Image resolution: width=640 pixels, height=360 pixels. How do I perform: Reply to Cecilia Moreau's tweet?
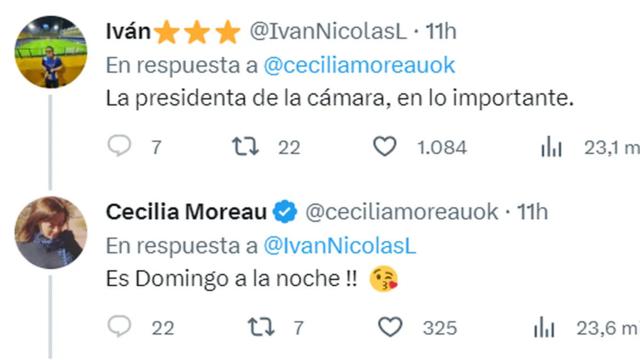pyautogui.click(x=119, y=326)
